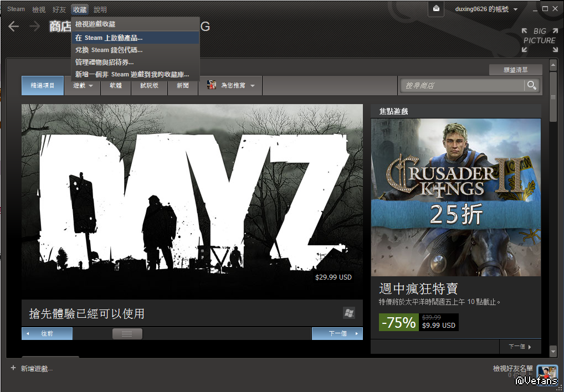Open the 好友 menu
The width and height of the screenshot is (564, 392).
click(x=59, y=10)
